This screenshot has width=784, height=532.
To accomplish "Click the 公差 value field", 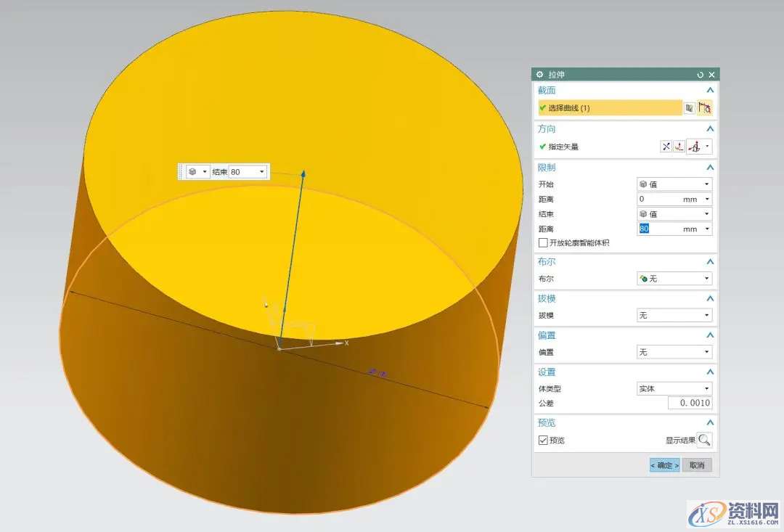I will pos(674,403).
